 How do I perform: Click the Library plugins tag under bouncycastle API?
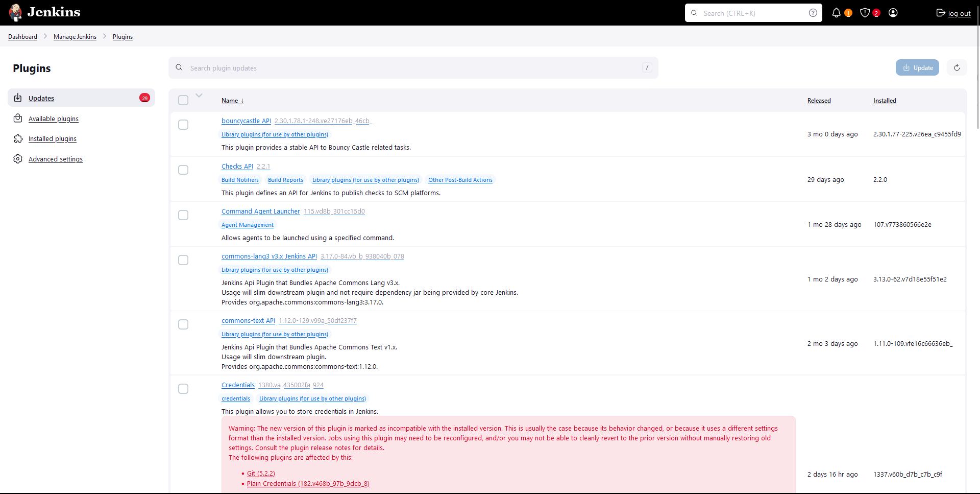pos(275,134)
